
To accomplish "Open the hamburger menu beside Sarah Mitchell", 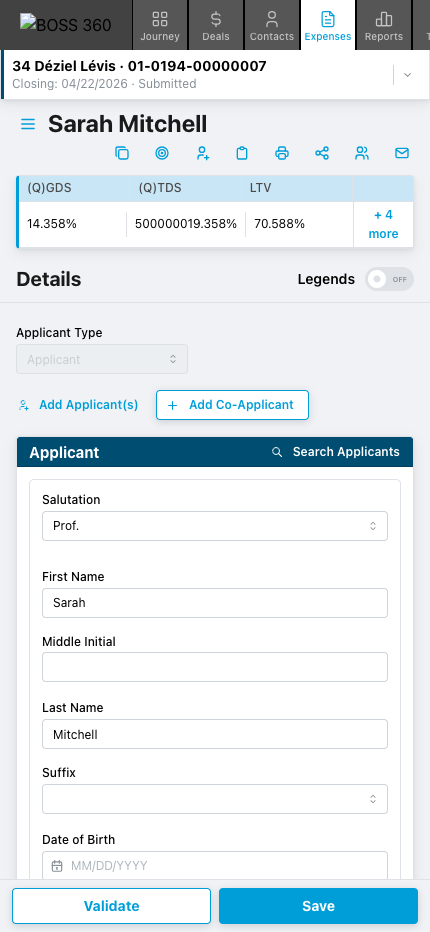I will pos(28,124).
